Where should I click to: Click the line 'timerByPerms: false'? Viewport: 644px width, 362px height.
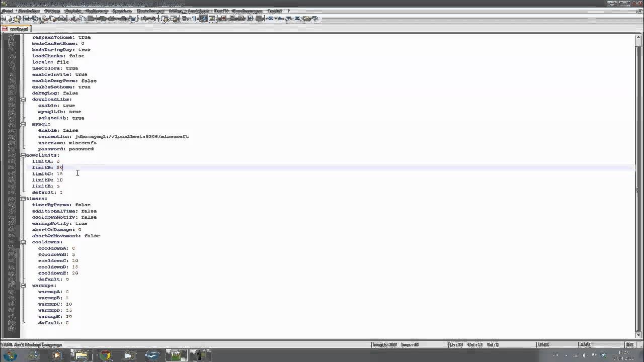pyautogui.click(x=61, y=205)
